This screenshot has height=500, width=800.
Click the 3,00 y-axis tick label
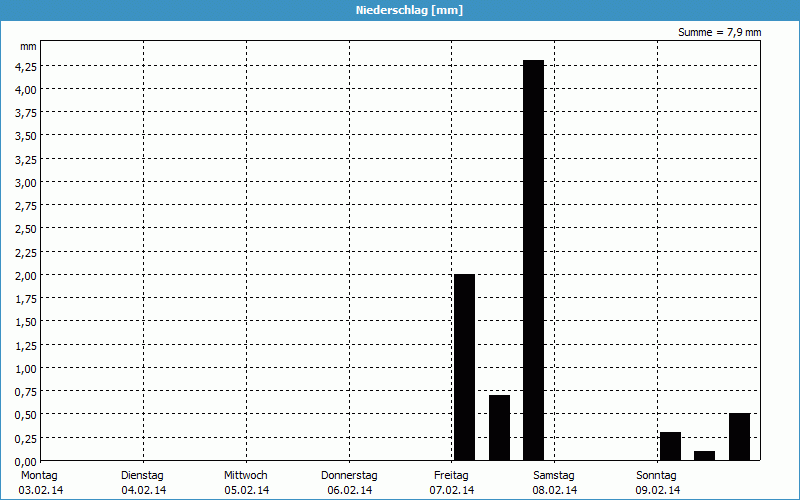(26, 182)
